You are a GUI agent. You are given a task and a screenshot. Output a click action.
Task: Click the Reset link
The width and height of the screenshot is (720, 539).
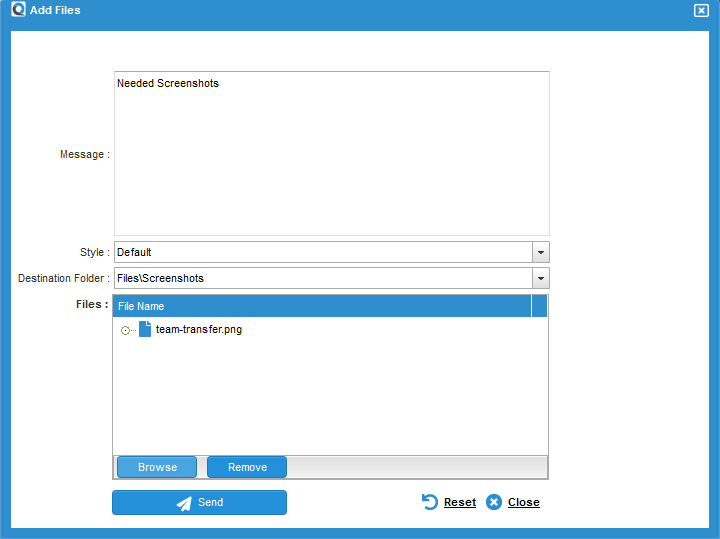pyautogui.click(x=460, y=502)
